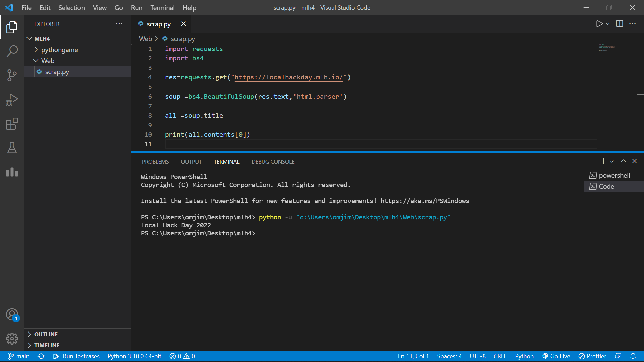
Task: Toggle Go Live server in status bar
Action: [556, 356]
